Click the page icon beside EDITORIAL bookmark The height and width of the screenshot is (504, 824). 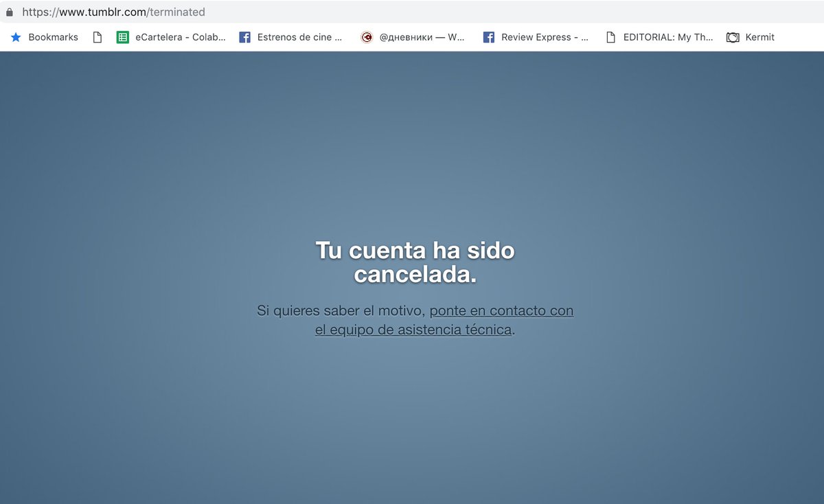[610, 38]
